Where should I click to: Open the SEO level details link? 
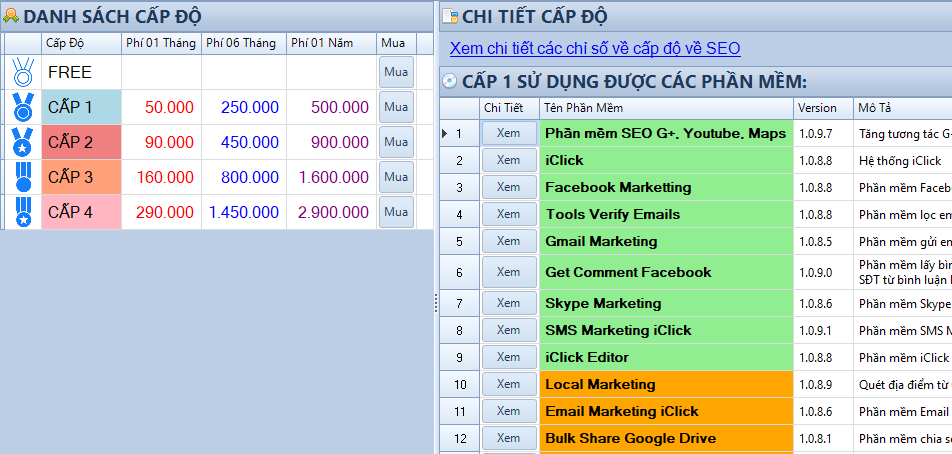[595, 49]
